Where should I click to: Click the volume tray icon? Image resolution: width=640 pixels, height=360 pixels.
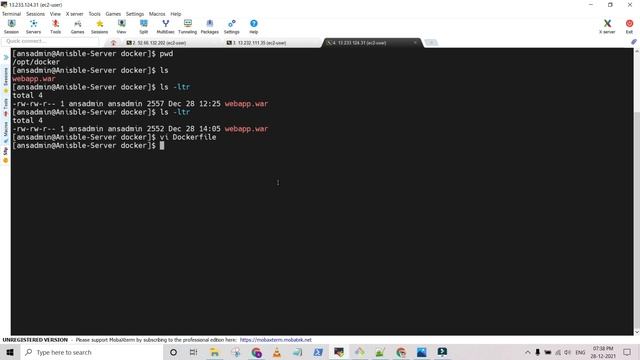pos(567,352)
